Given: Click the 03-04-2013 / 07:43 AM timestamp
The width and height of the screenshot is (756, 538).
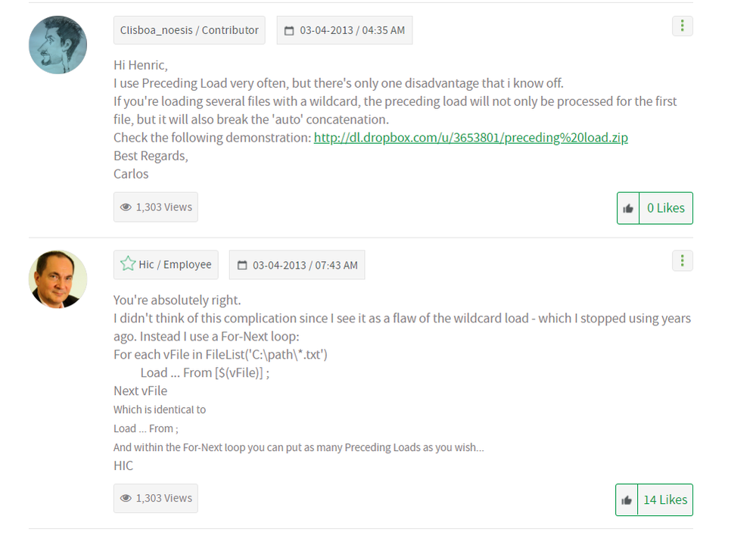Looking at the screenshot, I should (305, 266).
